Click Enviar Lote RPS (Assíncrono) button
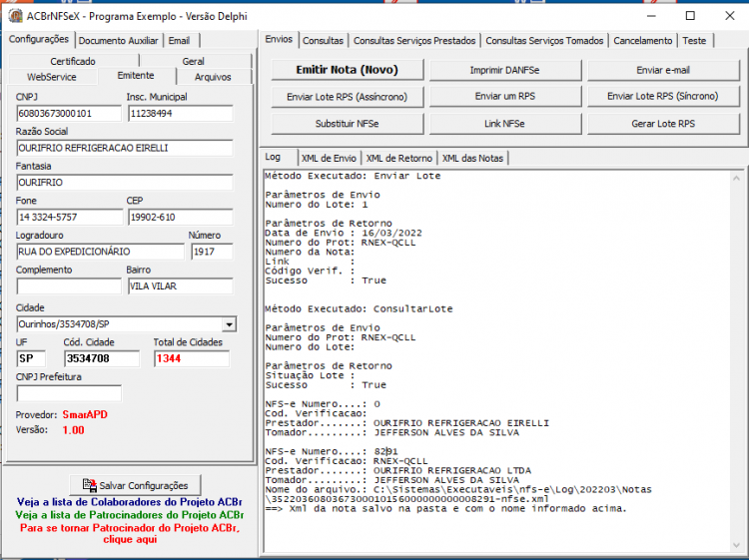 coord(348,97)
